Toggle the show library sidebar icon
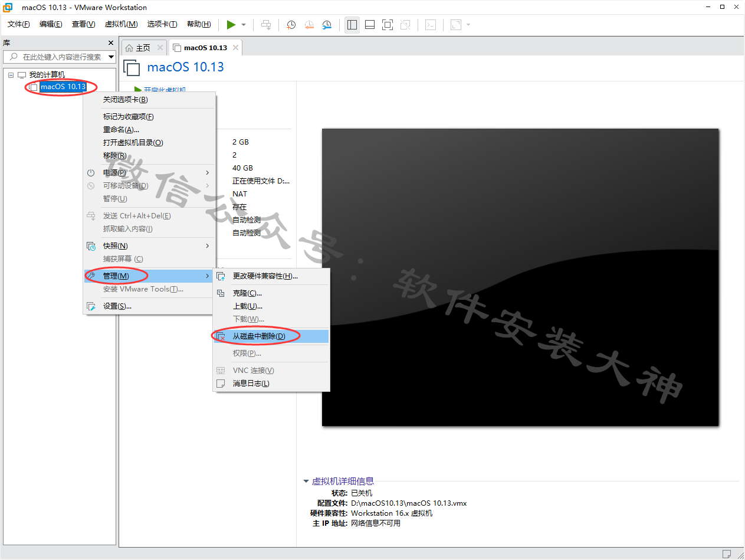Image resolution: width=745 pixels, height=560 pixels. [352, 25]
